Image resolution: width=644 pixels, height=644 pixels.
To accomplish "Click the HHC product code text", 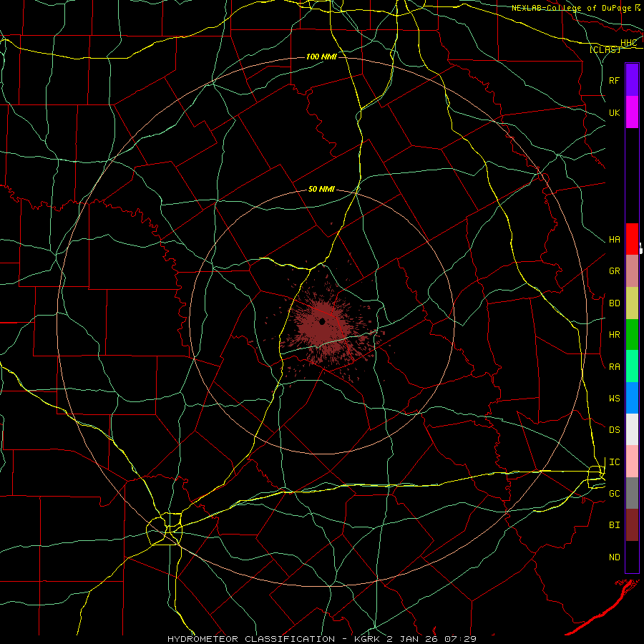I will 628,43.
